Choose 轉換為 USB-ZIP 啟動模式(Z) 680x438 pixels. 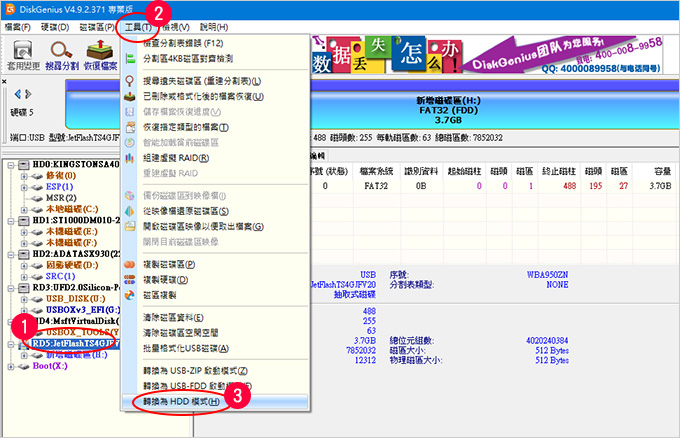[x=215, y=371]
